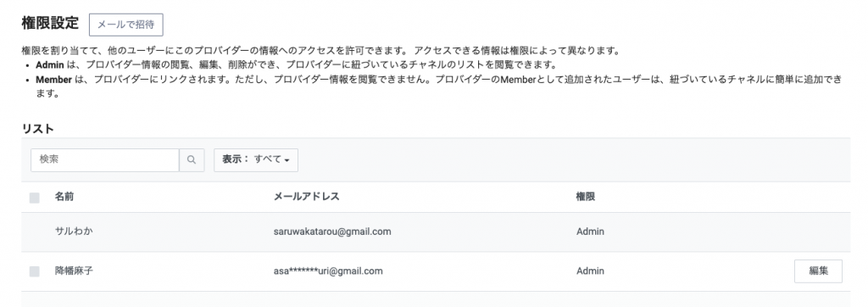This screenshot has width=868, height=307.
Task: Click the 権限 column header
Action: tap(585, 197)
